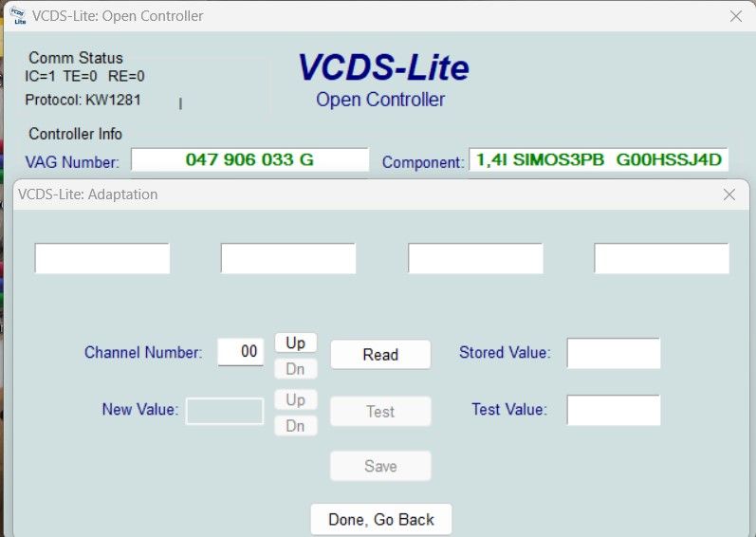Close the Open Controller window
This screenshot has width=756, height=537.
tap(736, 16)
